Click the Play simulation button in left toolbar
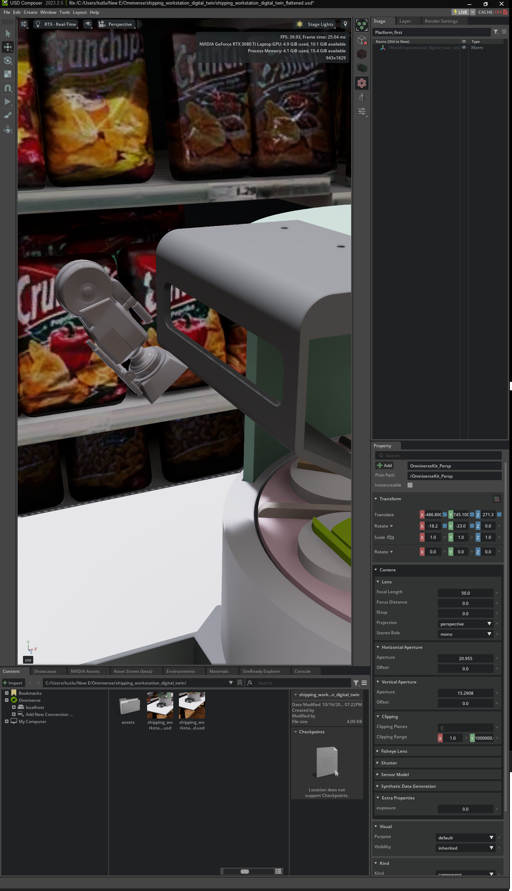The image size is (512, 891). 7,102
